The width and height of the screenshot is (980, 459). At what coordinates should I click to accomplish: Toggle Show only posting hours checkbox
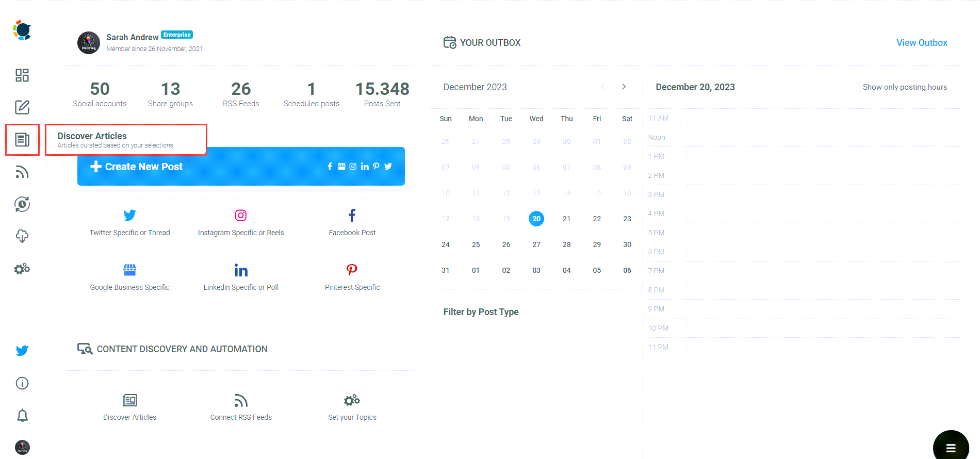pos(855,87)
